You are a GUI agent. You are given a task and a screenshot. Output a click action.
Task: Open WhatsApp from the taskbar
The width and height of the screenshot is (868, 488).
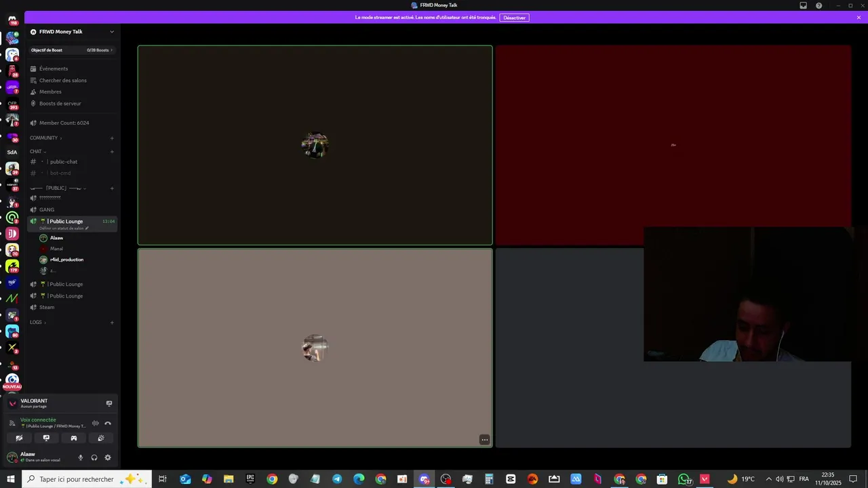tap(684, 479)
